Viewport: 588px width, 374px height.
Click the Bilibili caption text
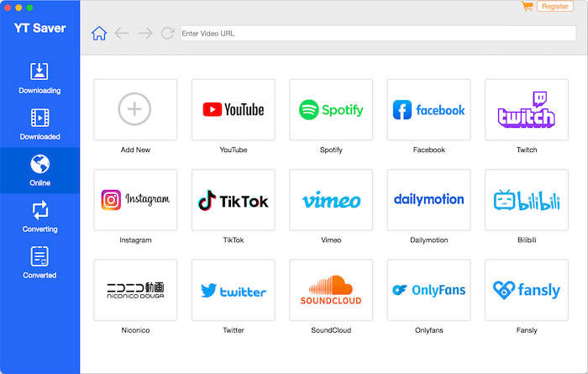pyautogui.click(x=527, y=240)
